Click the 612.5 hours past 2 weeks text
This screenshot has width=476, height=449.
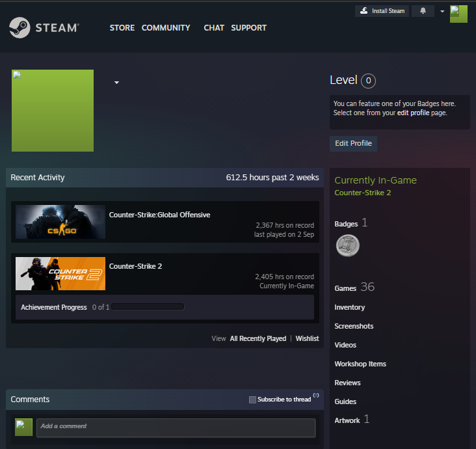tap(272, 178)
